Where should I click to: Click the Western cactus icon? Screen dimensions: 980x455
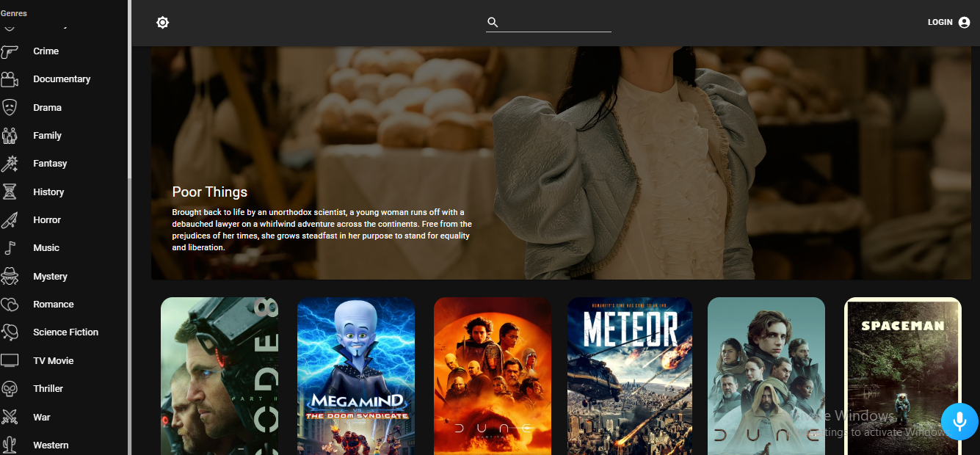click(x=10, y=445)
